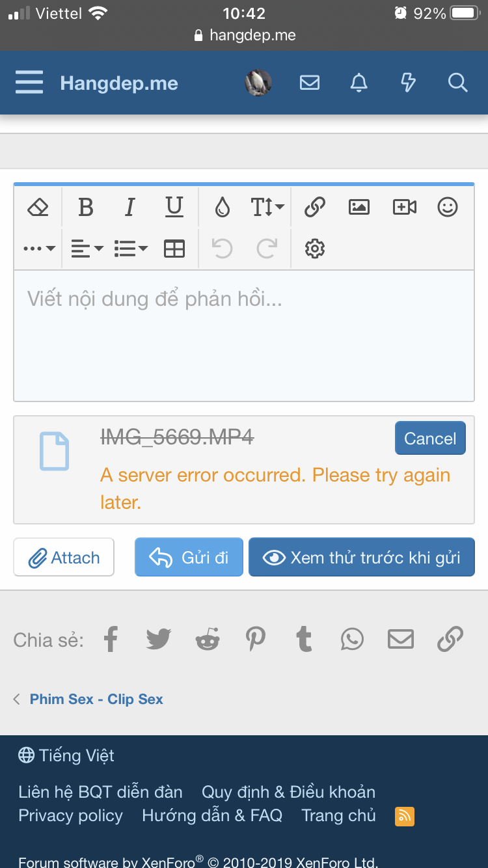
Task: Insert an image via the picture icon
Action: point(359,208)
